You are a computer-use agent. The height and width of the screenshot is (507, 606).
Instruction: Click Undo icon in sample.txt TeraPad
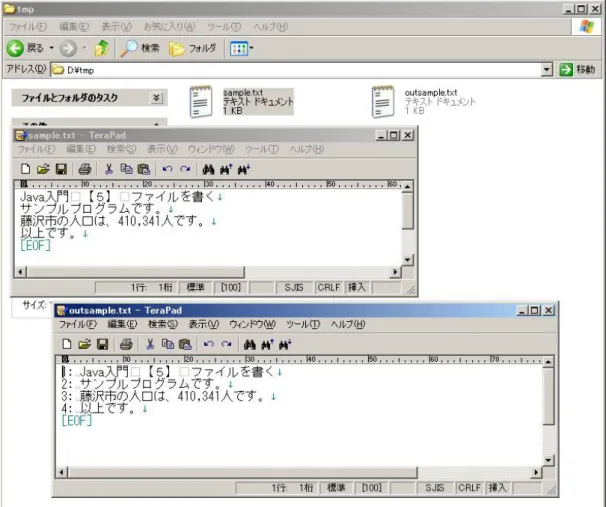167,169
